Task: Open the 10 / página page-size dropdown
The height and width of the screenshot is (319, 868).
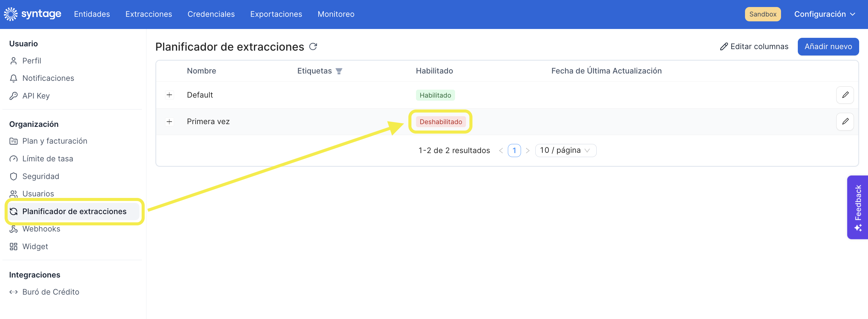Action: (x=566, y=151)
